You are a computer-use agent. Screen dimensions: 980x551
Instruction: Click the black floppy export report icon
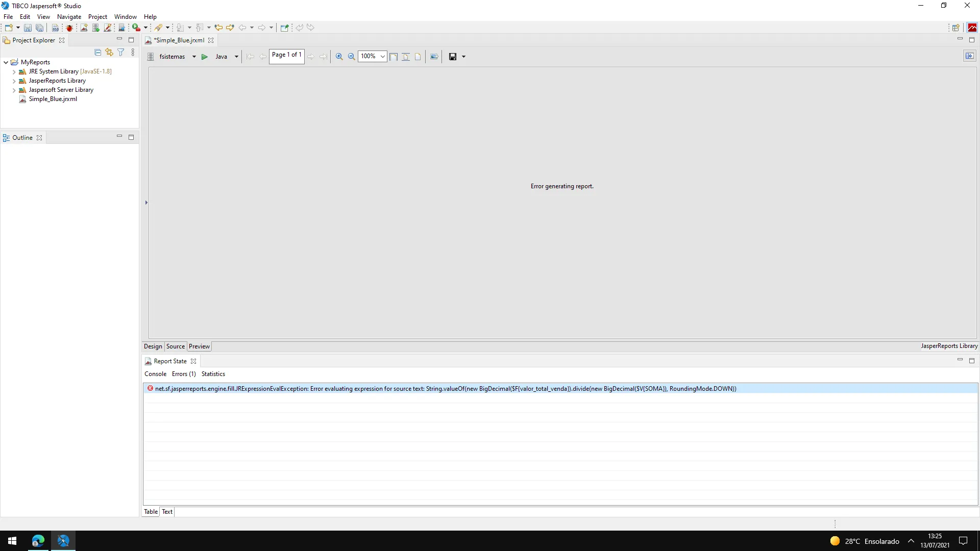[x=452, y=57]
